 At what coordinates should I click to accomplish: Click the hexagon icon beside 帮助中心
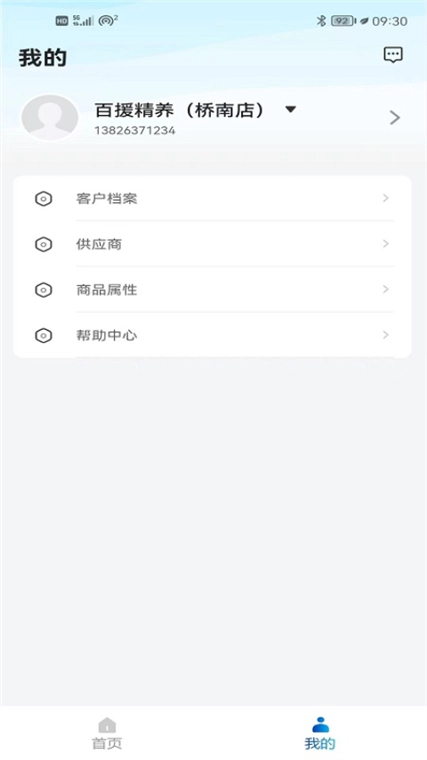click(x=44, y=335)
